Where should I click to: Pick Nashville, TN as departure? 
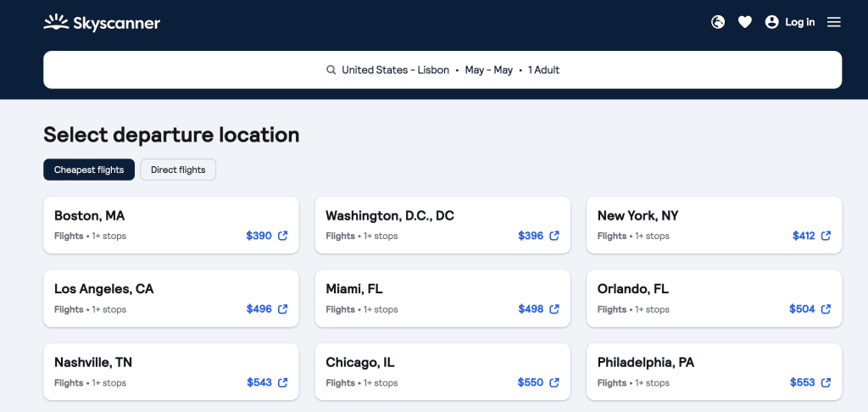pyautogui.click(x=171, y=372)
